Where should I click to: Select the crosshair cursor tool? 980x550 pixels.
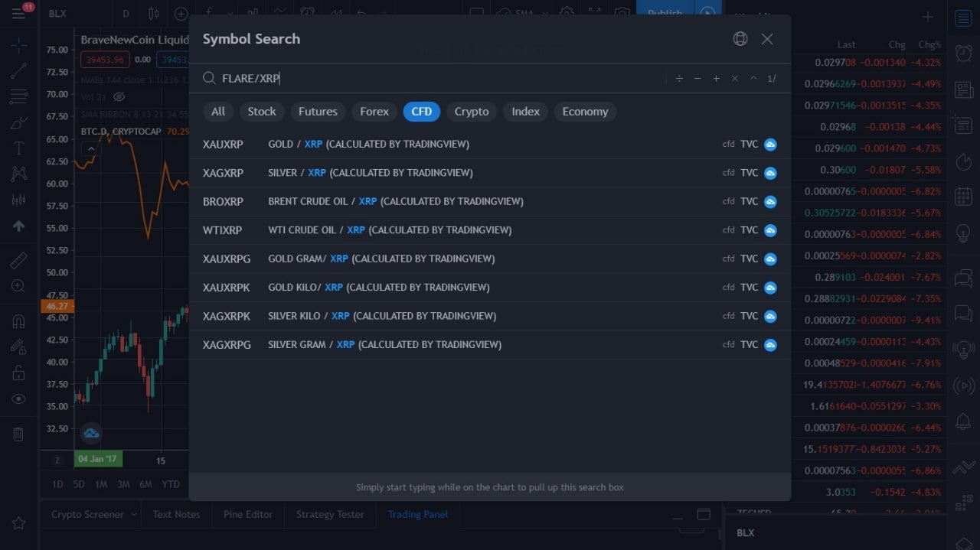coord(18,45)
